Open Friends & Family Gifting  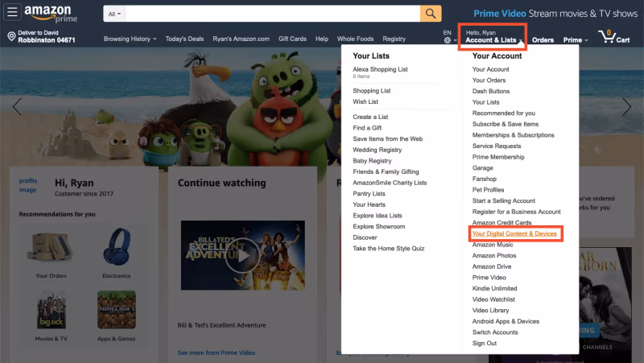[386, 171]
